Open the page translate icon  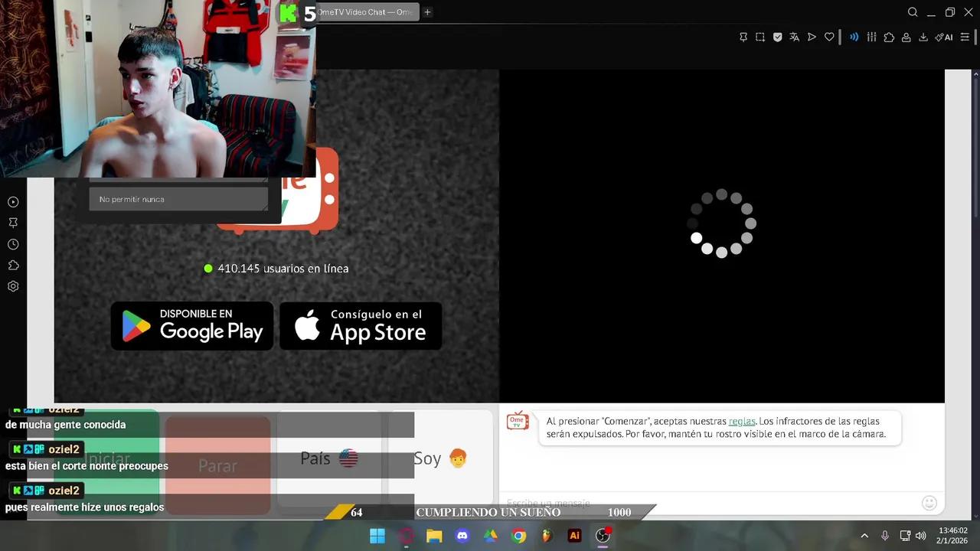coord(795,37)
